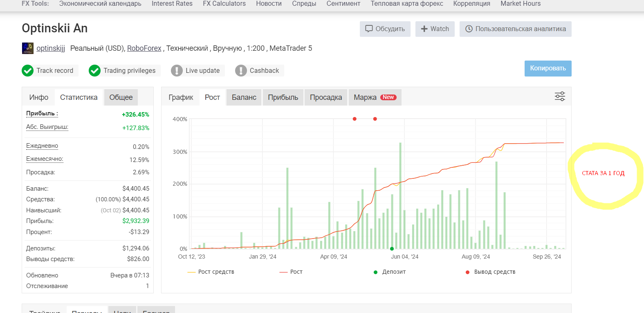Click the Live update exclamation icon
Viewport: 644px width, 313px height.
[177, 71]
